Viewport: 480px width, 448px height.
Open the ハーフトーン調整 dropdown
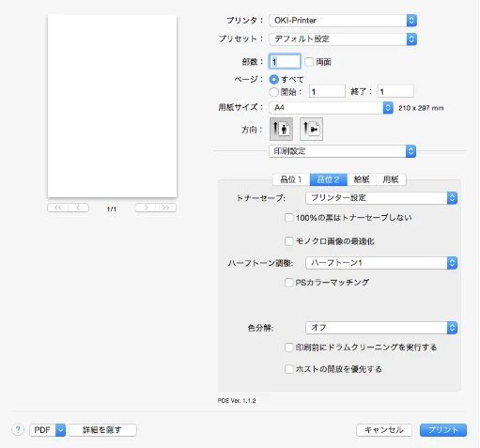[381, 263]
